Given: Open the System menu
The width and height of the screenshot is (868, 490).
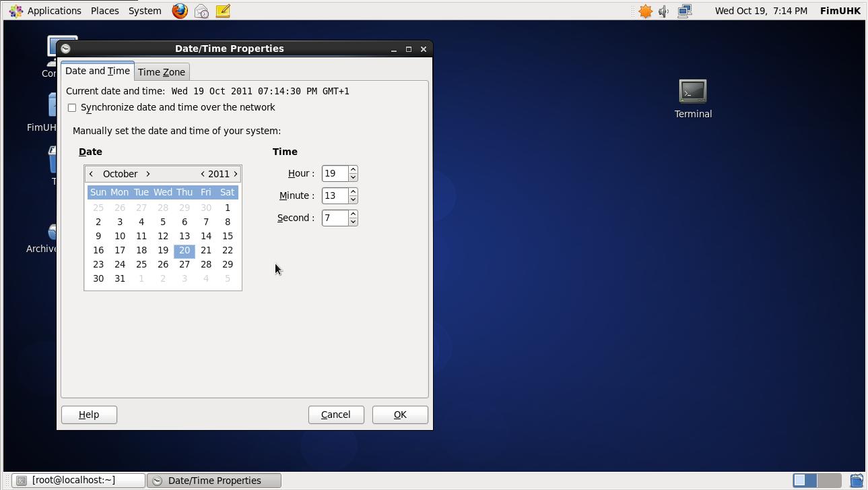Looking at the screenshot, I should [x=145, y=11].
